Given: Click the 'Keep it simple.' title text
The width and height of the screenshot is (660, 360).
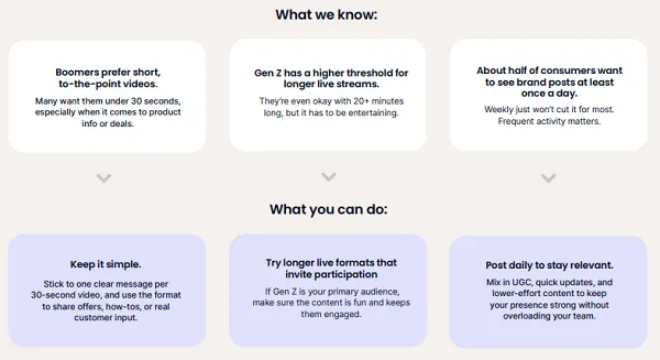Looking at the screenshot, I should (x=106, y=264).
